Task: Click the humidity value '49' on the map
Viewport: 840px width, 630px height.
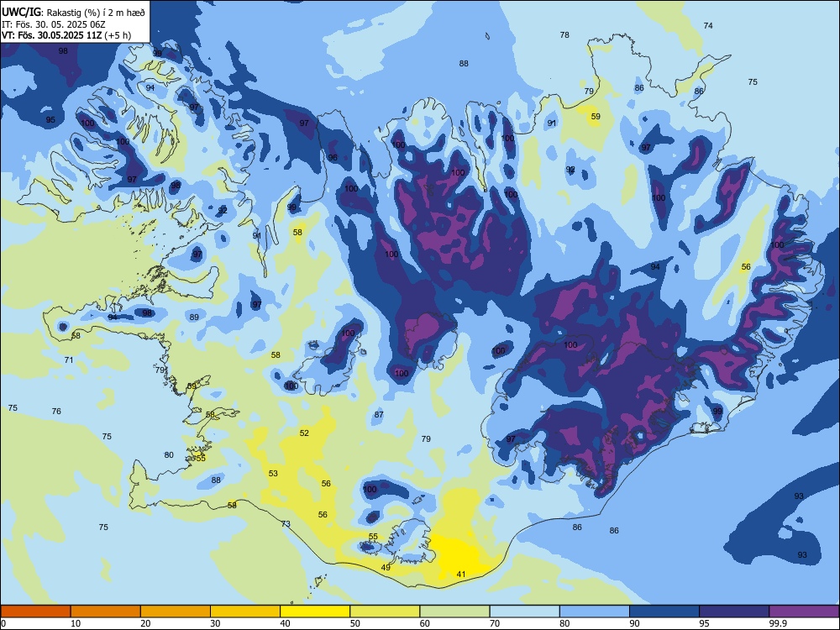Action: coord(386,567)
